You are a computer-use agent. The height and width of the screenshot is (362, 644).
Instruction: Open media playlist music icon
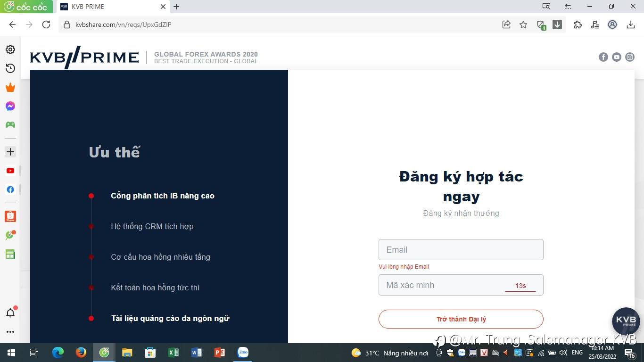click(x=595, y=25)
